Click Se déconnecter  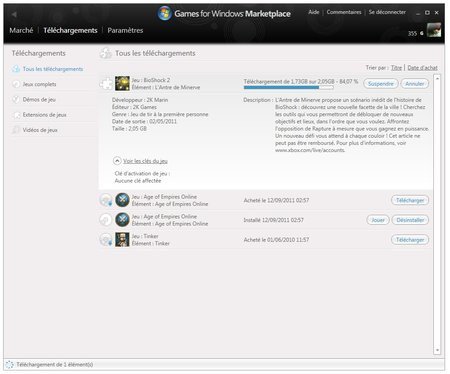[387, 12]
